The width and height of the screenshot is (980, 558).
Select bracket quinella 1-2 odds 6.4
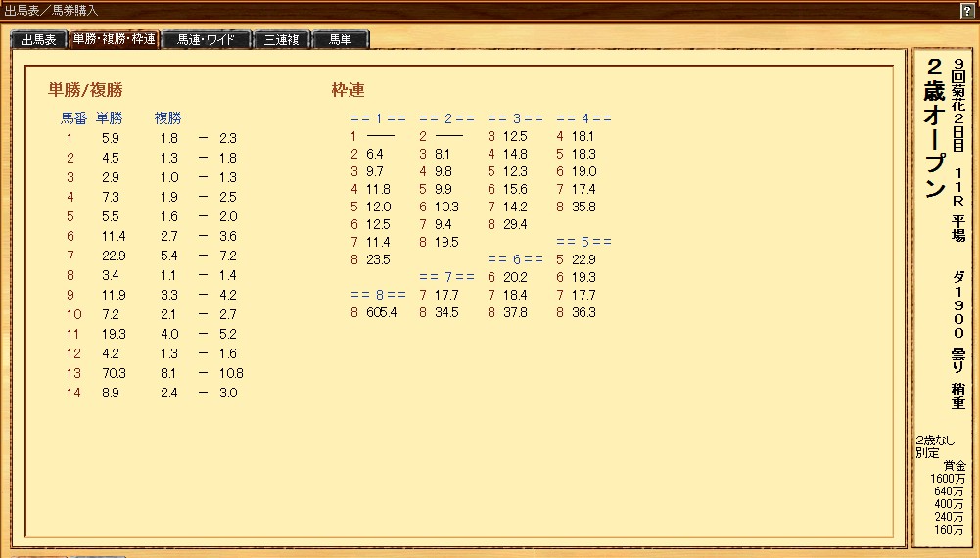pos(375,154)
